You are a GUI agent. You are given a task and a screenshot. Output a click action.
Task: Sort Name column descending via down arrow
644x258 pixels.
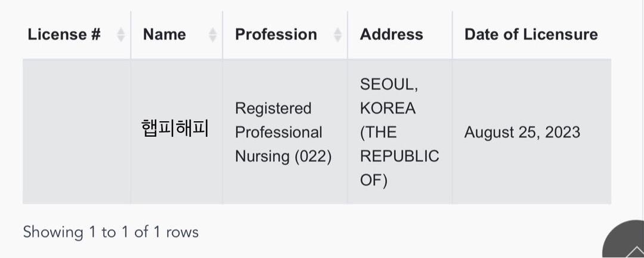coord(212,38)
